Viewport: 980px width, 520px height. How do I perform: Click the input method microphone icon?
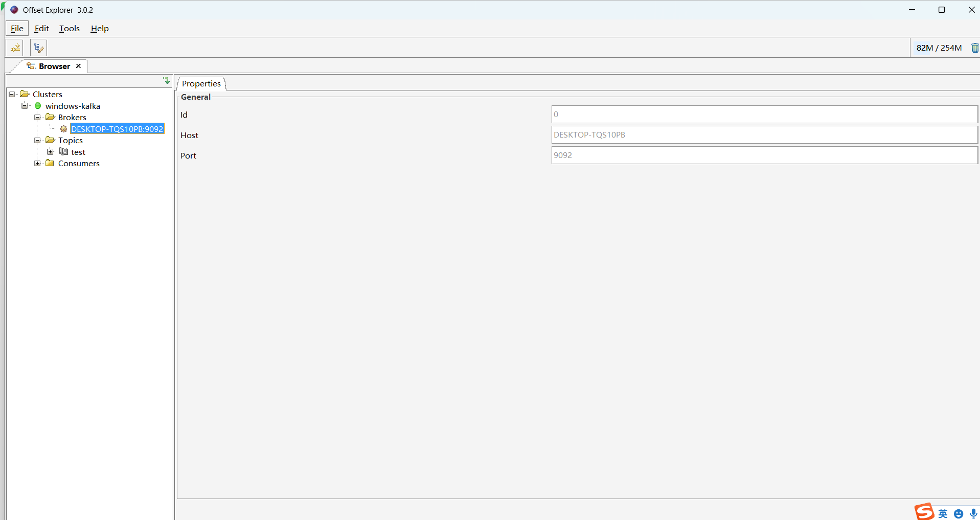(x=973, y=513)
